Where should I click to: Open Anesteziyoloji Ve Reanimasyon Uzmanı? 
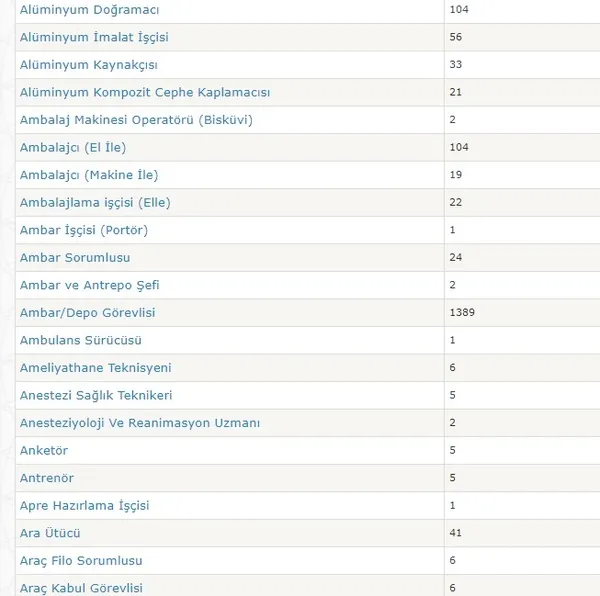coord(140,423)
